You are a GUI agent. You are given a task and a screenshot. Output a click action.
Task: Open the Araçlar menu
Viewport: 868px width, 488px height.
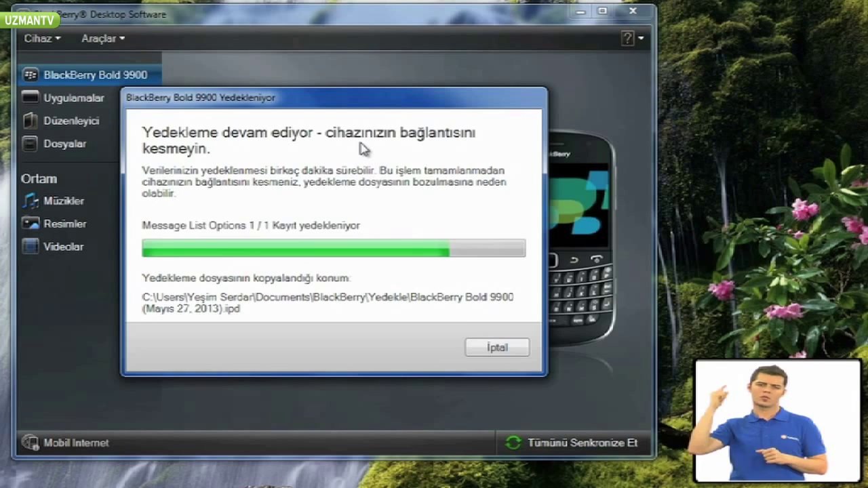click(x=103, y=39)
